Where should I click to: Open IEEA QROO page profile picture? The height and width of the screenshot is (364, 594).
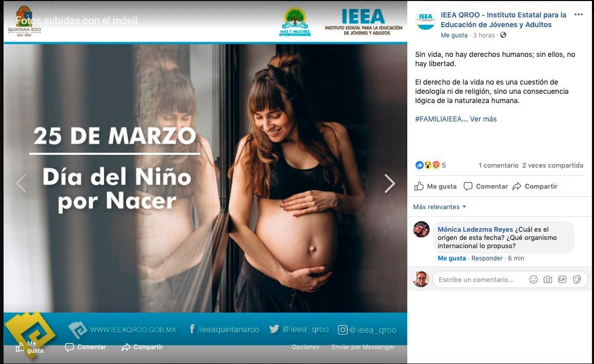point(425,19)
